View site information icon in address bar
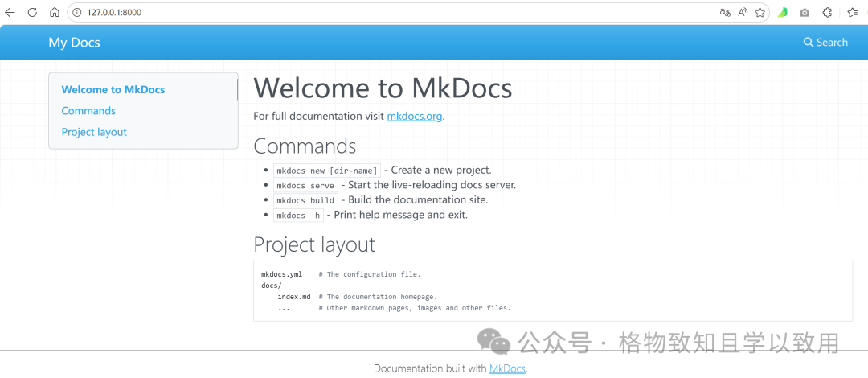The width and height of the screenshot is (868, 378). pos(77,12)
